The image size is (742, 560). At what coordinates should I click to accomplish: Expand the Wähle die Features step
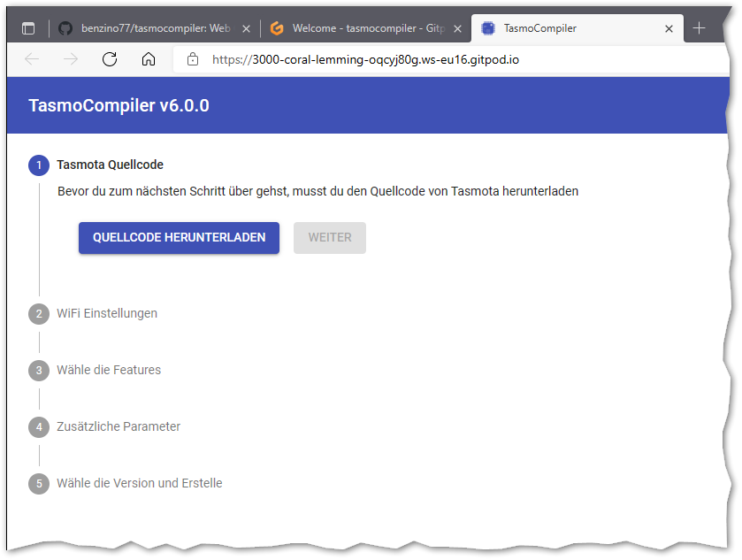coord(108,370)
